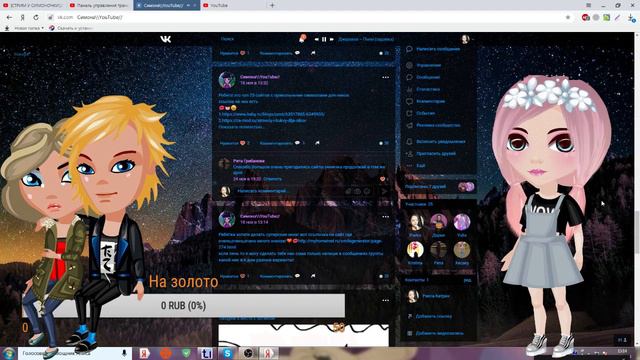The image size is (640, 360).
Task: Toggle 'Включить уведомления' for community
Action: pos(441,142)
